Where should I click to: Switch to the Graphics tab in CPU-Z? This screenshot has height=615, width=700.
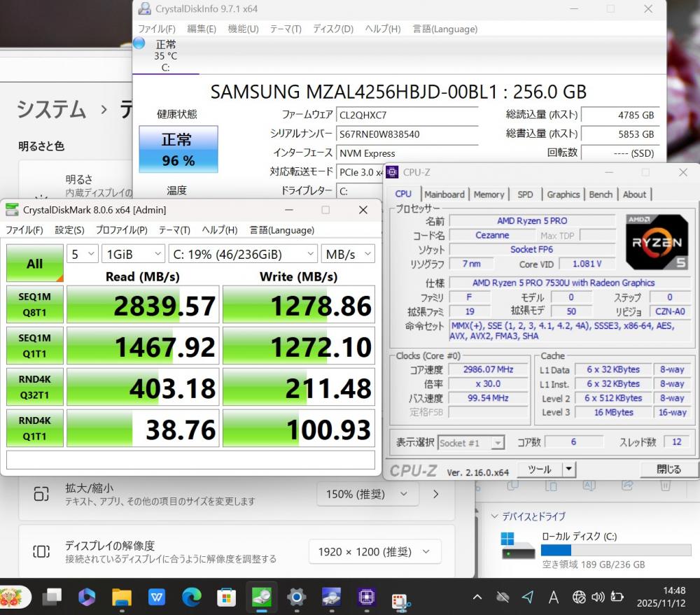click(563, 195)
